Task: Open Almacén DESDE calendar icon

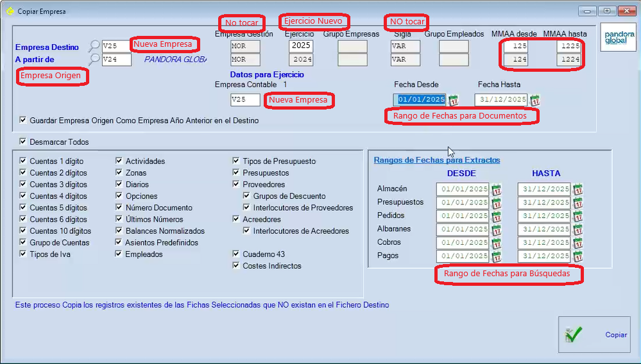Action: 496,189
